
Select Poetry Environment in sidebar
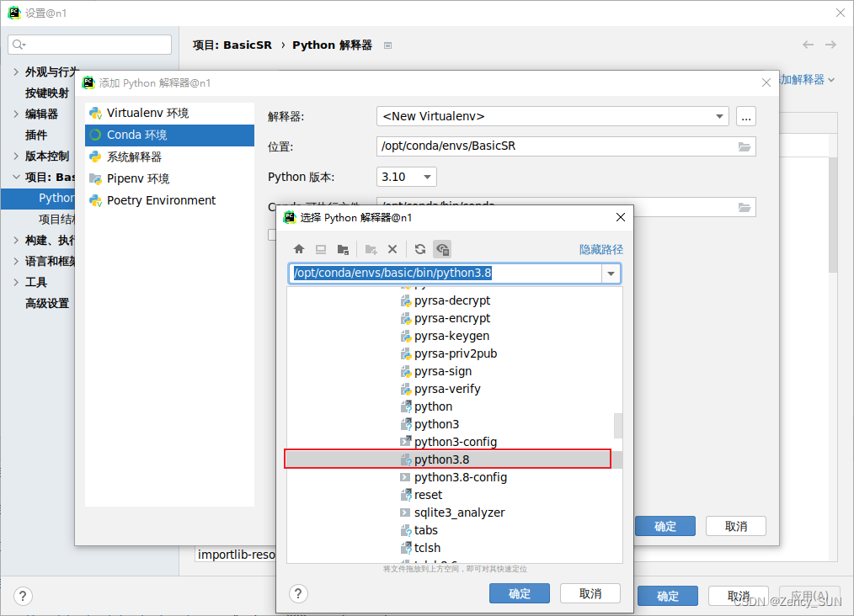[169, 200]
